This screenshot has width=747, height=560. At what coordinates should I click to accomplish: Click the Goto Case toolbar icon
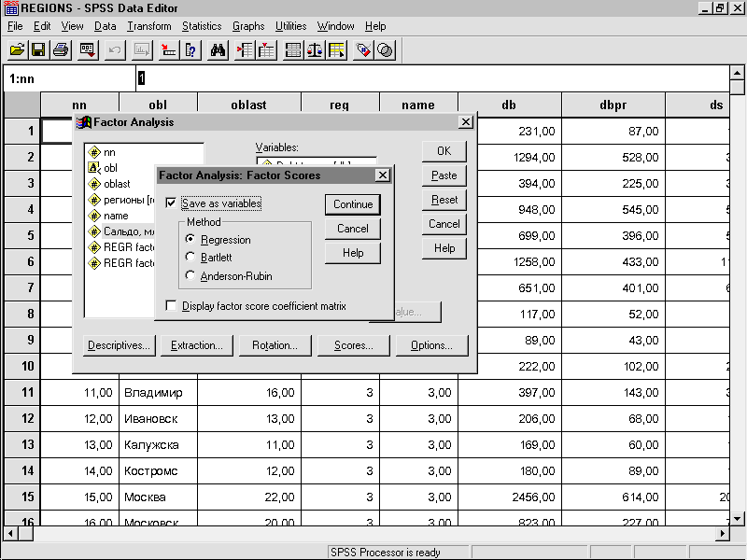169,50
